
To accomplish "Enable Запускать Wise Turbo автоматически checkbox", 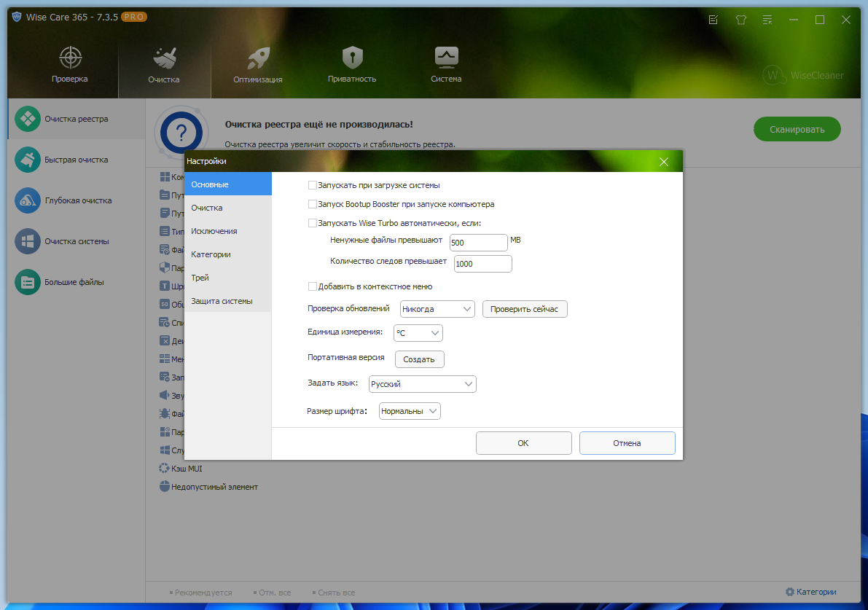I will pos(313,223).
